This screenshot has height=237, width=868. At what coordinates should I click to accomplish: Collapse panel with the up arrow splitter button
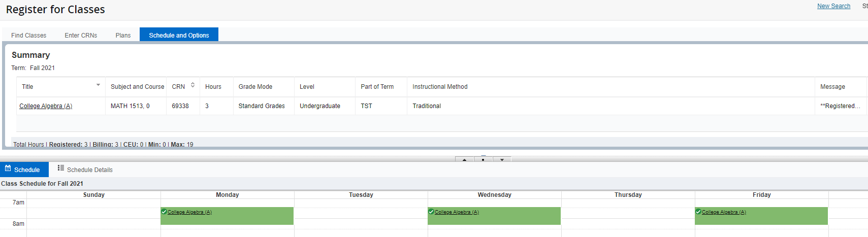[464, 159]
